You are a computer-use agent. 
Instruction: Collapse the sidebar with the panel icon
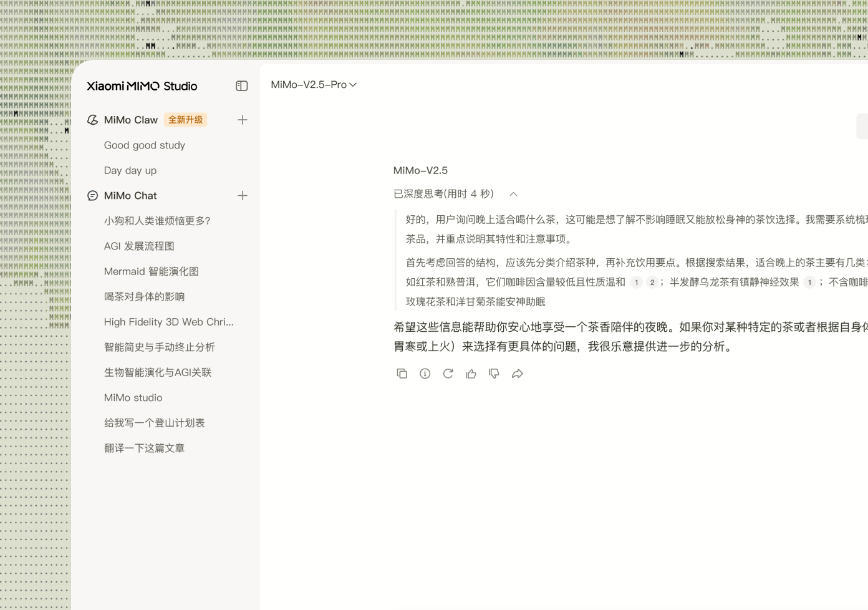pyautogui.click(x=242, y=86)
